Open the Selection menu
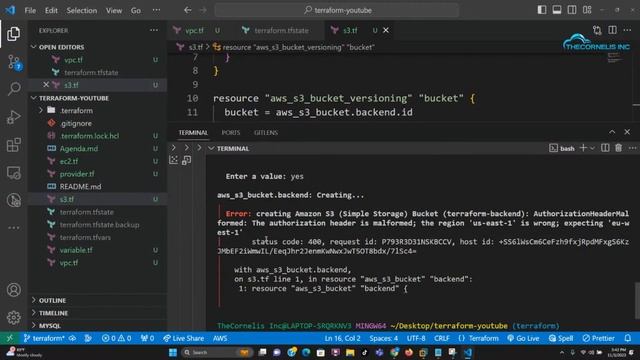Image resolution: width=640 pixels, height=360 pixels. click(82, 10)
